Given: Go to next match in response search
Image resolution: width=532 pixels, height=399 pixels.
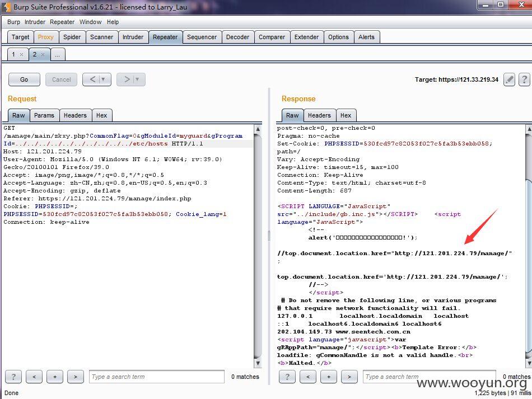Looking at the screenshot, I should click(x=349, y=377).
